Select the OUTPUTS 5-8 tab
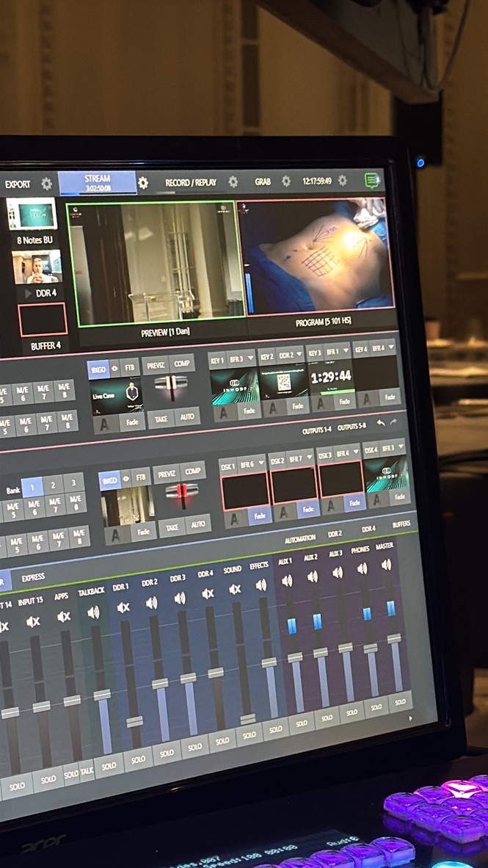The height and width of the screenshot is (868, 488). [x=352, y=428]
